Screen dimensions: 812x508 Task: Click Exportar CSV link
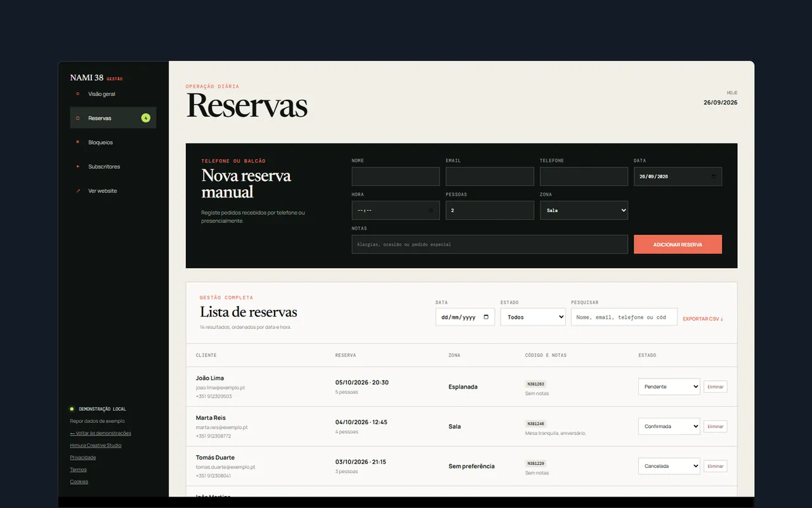[703, 319]
